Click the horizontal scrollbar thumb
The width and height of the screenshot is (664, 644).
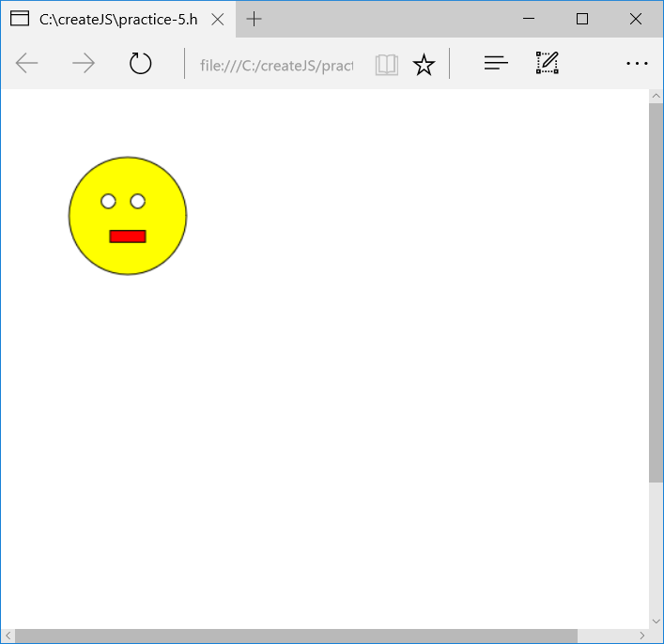click(295, 636)
